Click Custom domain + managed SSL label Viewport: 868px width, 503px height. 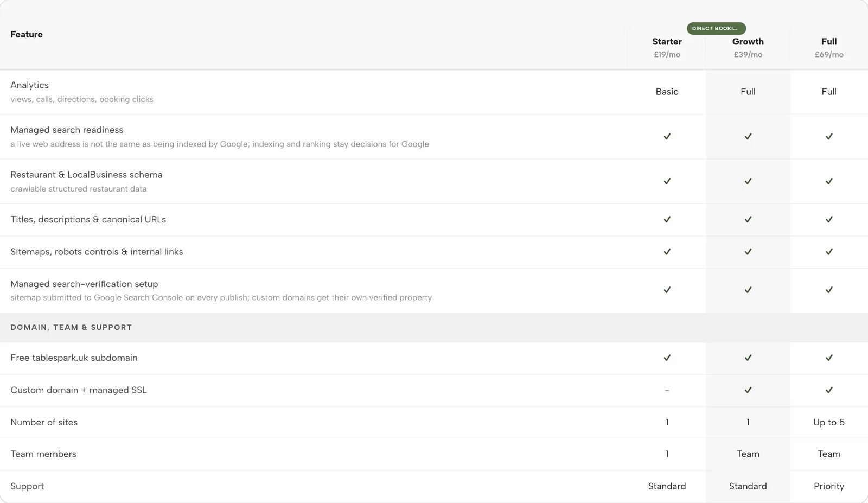(79, 390)
